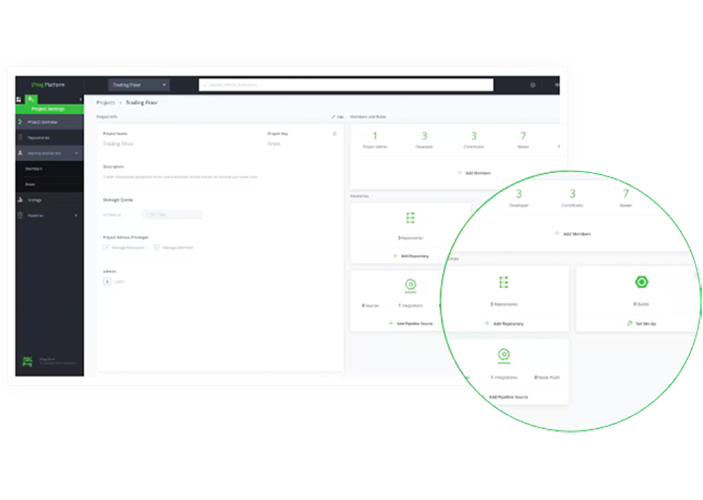This screenshot has height=500, width=703.
Task: Toggle the Manage Resources checkbox
Action: (x=106, y=246)
